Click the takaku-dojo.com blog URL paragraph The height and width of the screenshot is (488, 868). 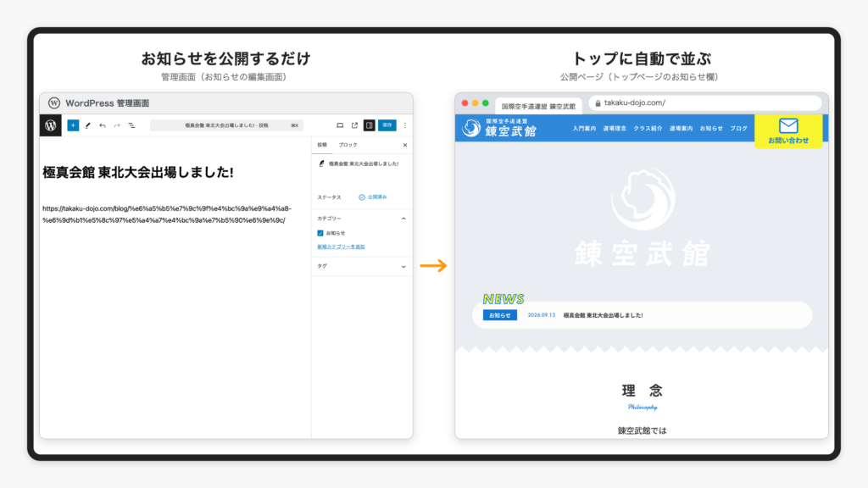pyautogui.click(x=167, y=214)
